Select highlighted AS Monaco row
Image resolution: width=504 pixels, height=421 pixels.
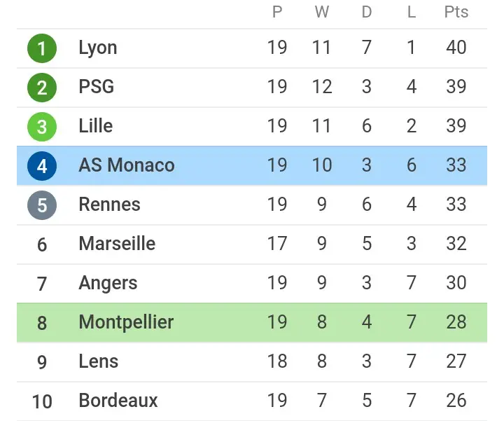click(252, 165)
